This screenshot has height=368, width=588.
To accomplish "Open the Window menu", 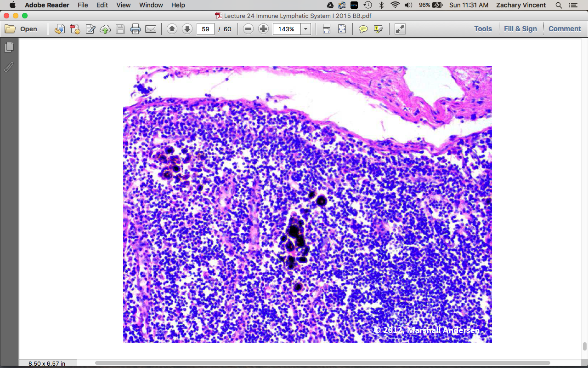I will click(x=151, y=5).
